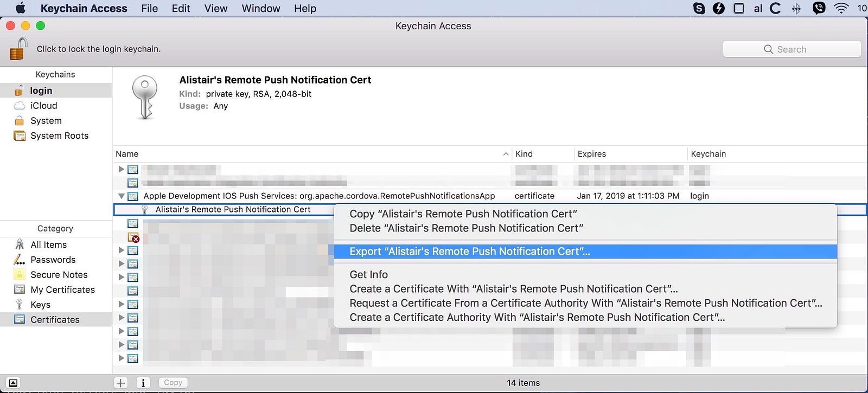Click the Bluetooth icon in the menu bar
This screenshot has height=393, width=868.
coord(796,8)
